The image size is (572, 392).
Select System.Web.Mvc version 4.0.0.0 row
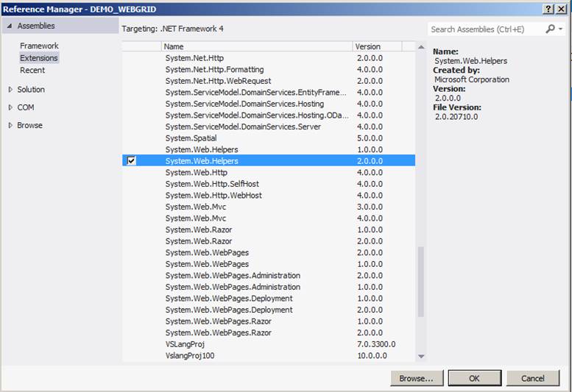(x=269, y=218)
